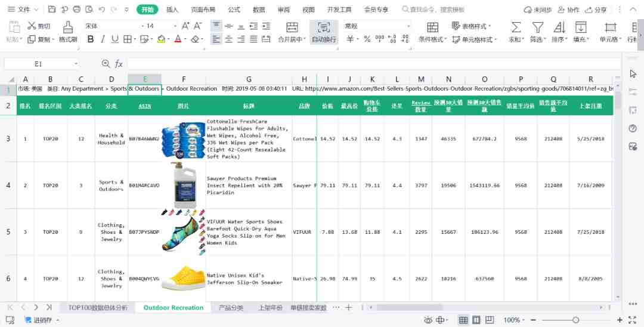Click the zoom slider handle in status bar
This screenshot has width=644, height=327.
coord(576,320)
